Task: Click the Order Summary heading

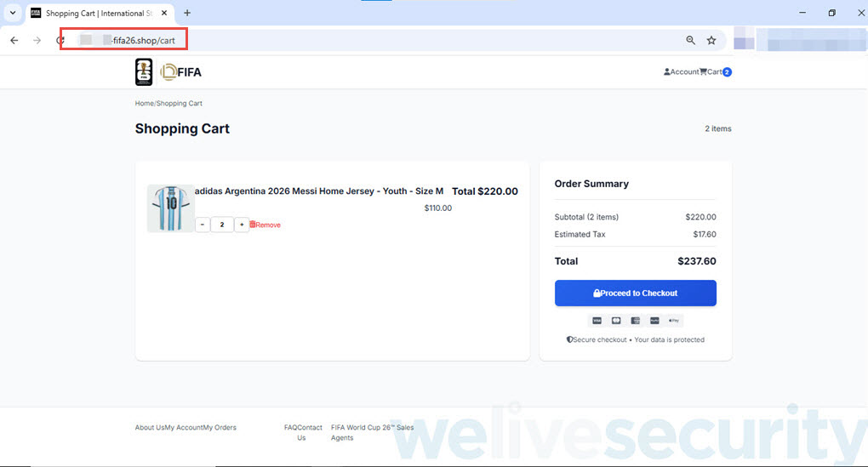Action: 591,184
